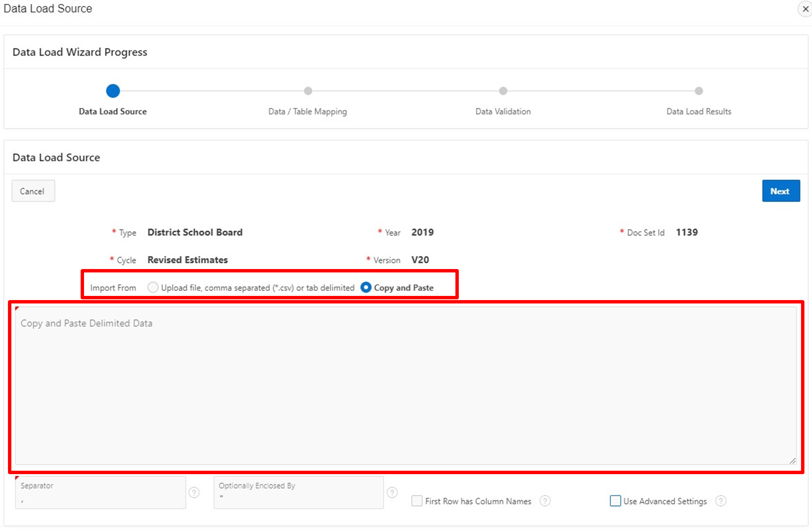Open help for First Row has Column Names
Image resolution: width=812 pixels, height=529 pixels.
pyautogui.click(x=545, y=501)
